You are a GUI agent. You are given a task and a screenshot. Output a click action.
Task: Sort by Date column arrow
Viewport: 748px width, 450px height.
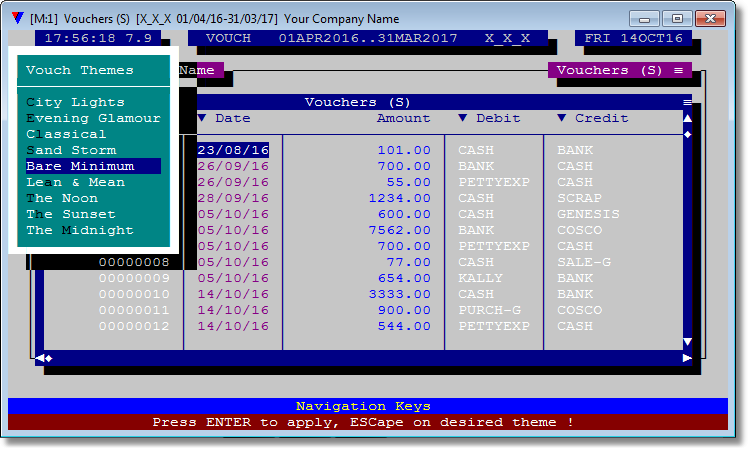202,118
